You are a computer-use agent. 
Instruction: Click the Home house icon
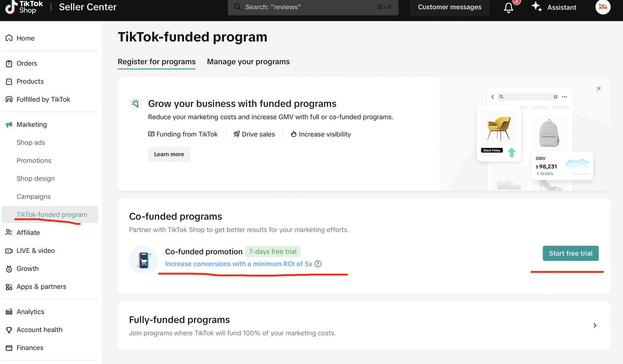(x=9, y=38)
